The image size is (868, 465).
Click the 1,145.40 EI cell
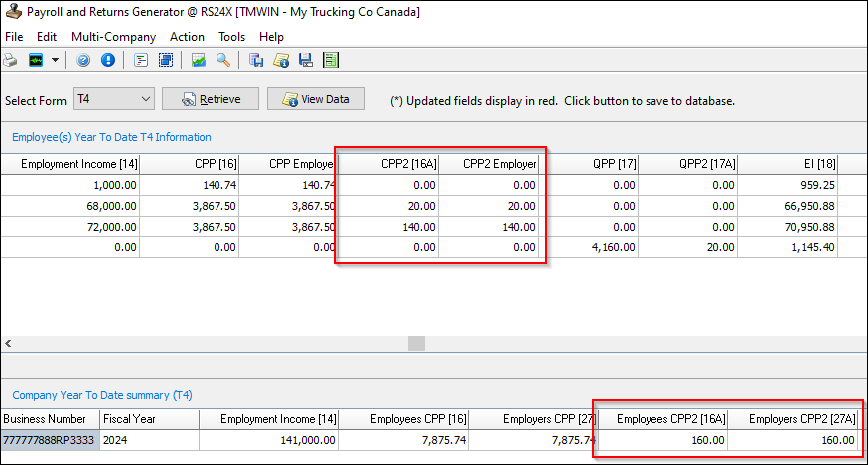[787, 247]
